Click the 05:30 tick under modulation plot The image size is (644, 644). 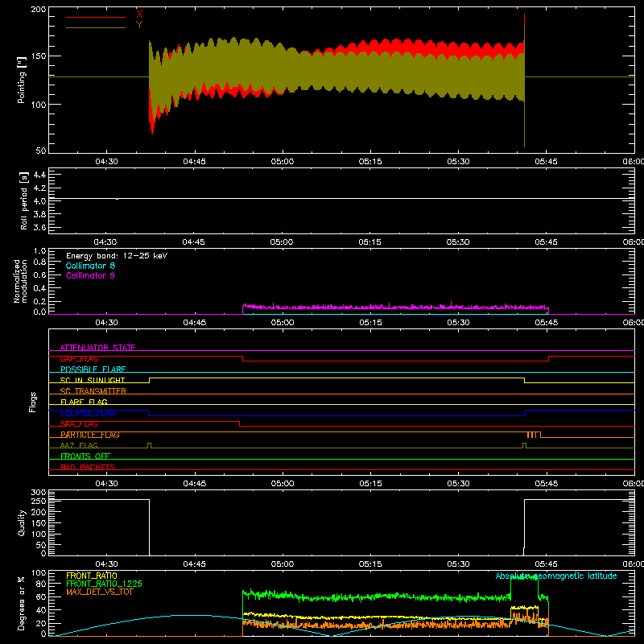click(458, 323)
